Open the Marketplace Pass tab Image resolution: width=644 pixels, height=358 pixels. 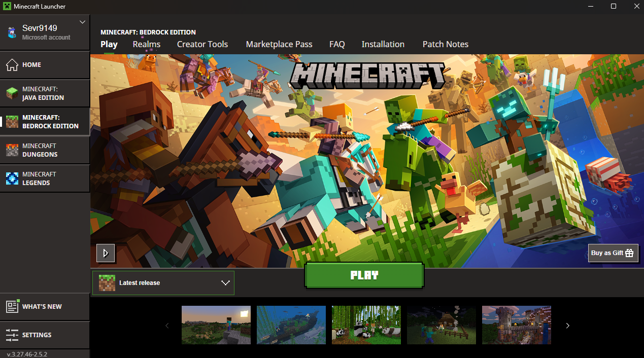279,45
